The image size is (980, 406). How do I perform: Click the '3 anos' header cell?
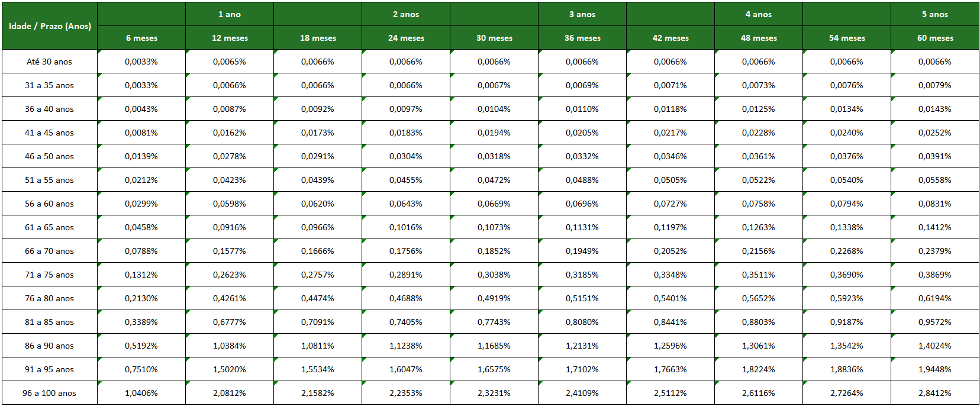pyautogui.click(x=582, y=14)
